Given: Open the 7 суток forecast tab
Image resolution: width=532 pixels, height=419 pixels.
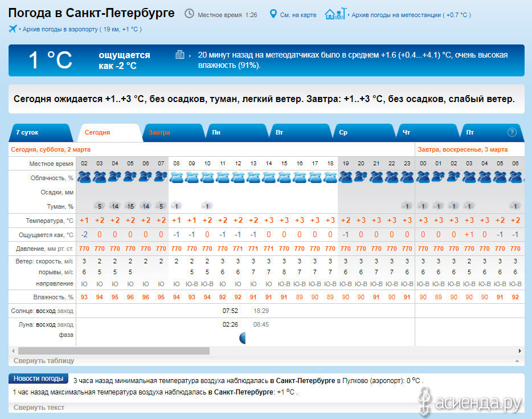Looking at the screenshot, I should pos(40,132).
